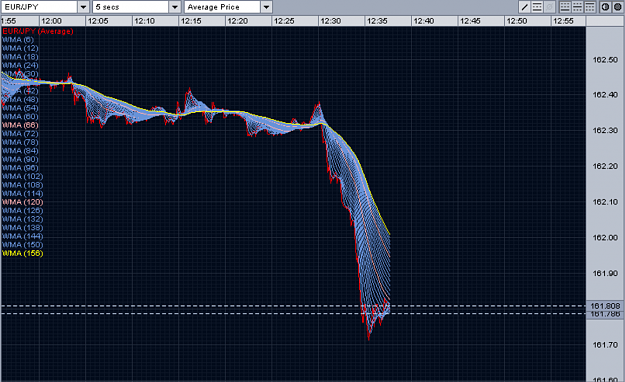Click the greyed-out remove drawing icon
Image resolution: width=625 pixels, height=382 pixels.
click(549, 7)
